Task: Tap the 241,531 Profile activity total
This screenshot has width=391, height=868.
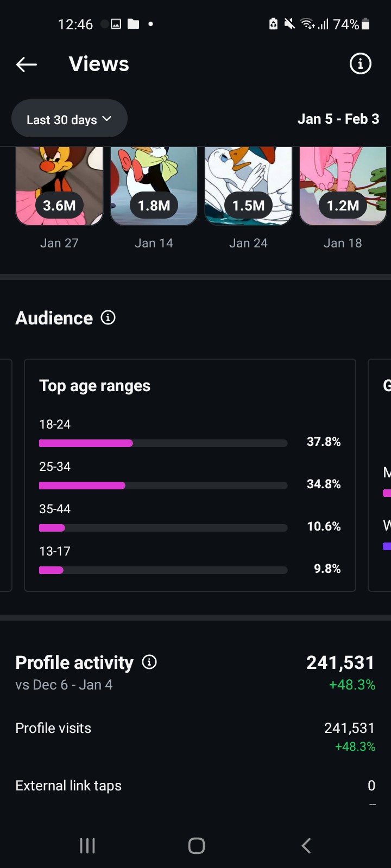Action: 340,662
